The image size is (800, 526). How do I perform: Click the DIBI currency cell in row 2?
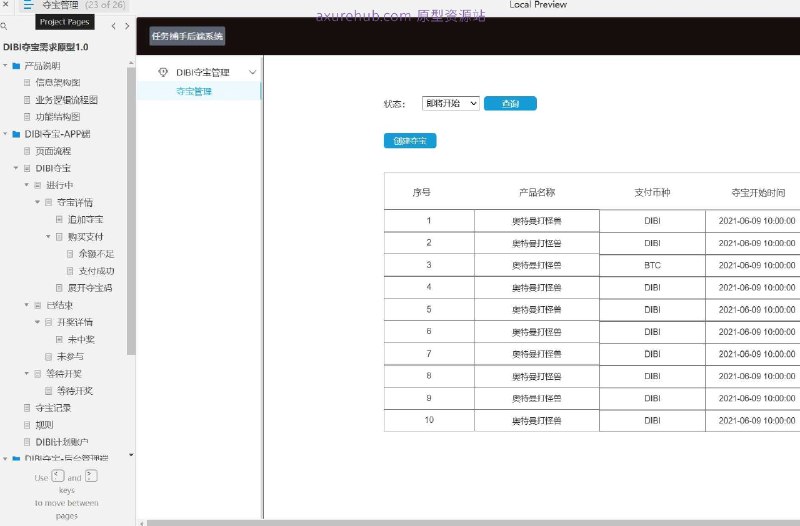coord(653,243)
